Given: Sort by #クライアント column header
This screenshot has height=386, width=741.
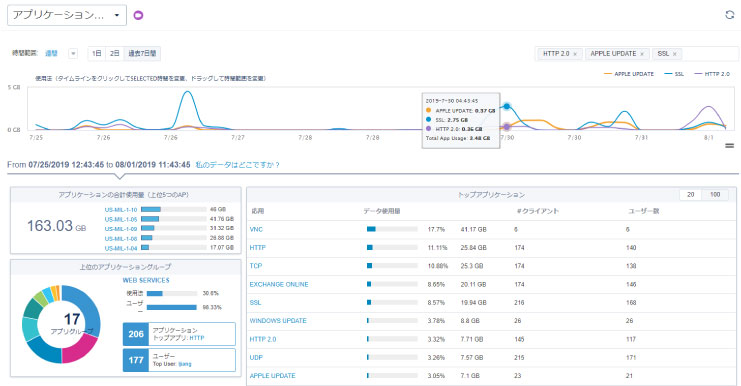Looking at the screenshot, I should tap(538, 211).
